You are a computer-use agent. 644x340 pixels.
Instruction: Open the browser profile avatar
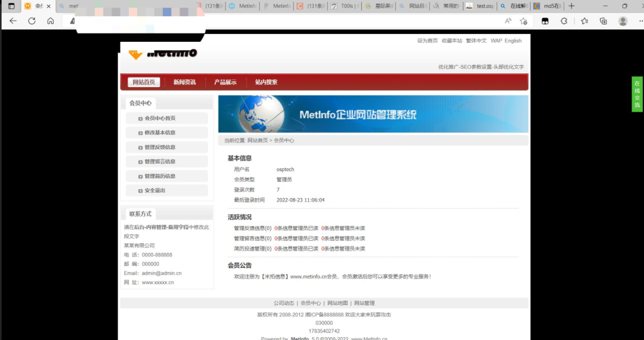623,21
